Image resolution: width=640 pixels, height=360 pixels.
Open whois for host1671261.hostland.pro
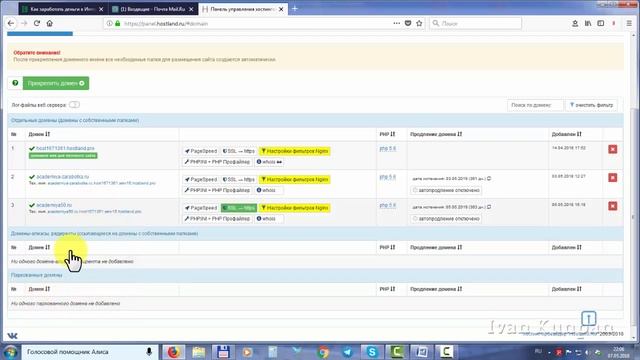[x=269, y=162]
